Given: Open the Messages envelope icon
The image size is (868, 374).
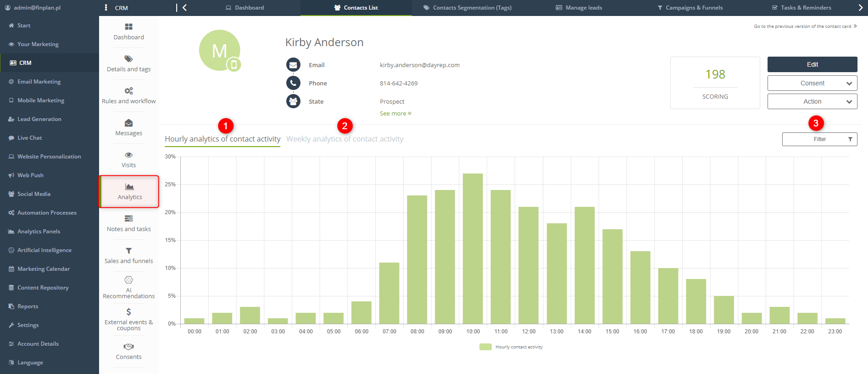Looking at the screenshot, I should click(129, 123).
